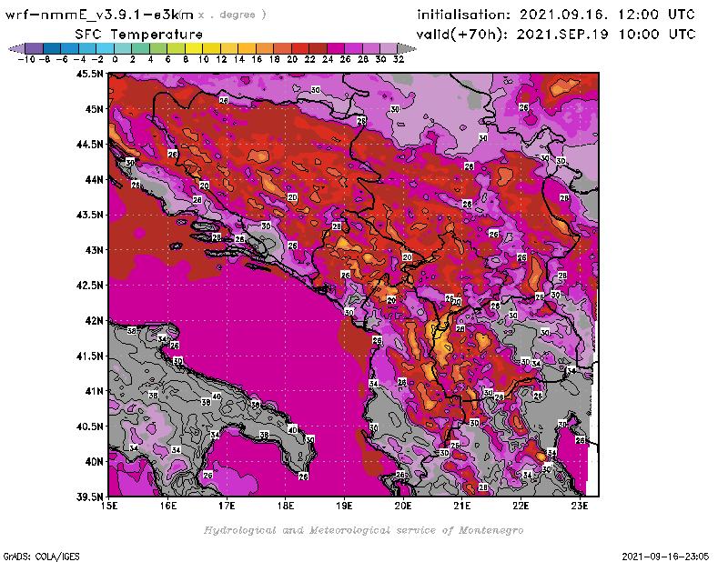Image resolution: width=728 pixels, height=562 pixels.
Task: Click the dark blue legend swatch between -8 and -6
Action: [52, 48]
